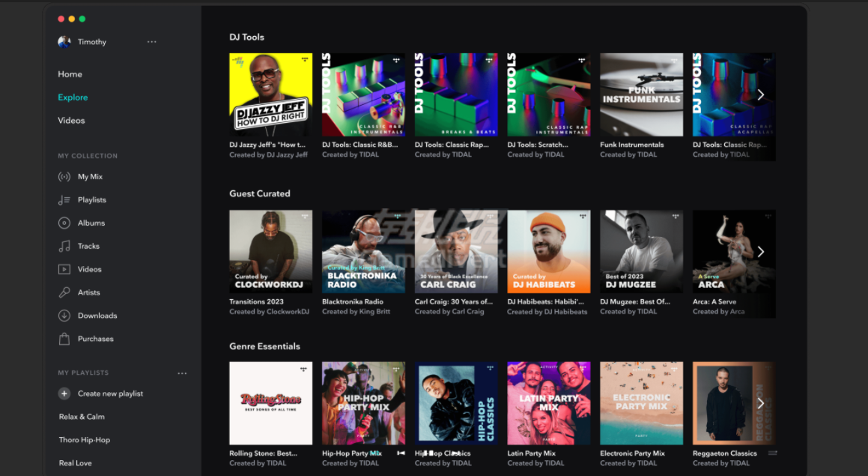Open Videos in the top navigation
The height and width of the screenshot is (476, 868).
pos(71,121)
